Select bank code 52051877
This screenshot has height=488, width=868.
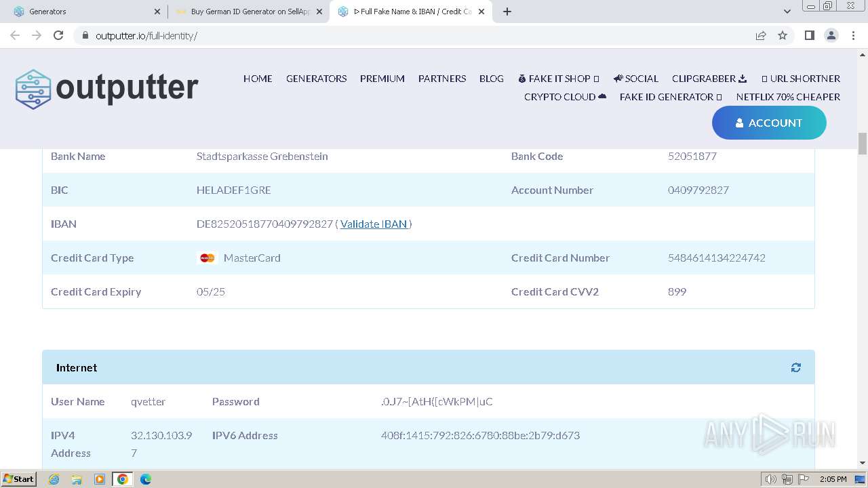click(692, 156)
